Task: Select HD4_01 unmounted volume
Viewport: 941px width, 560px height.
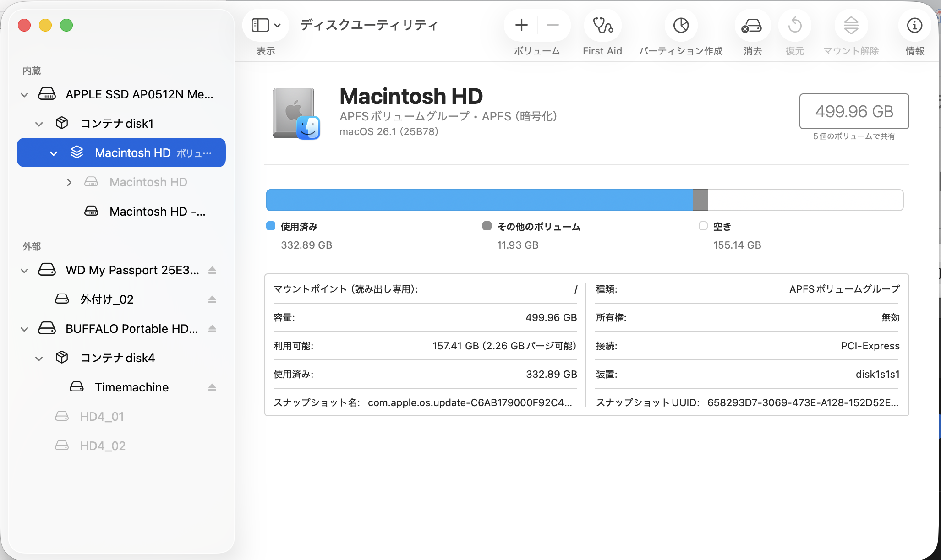Action: click(102, 417)
